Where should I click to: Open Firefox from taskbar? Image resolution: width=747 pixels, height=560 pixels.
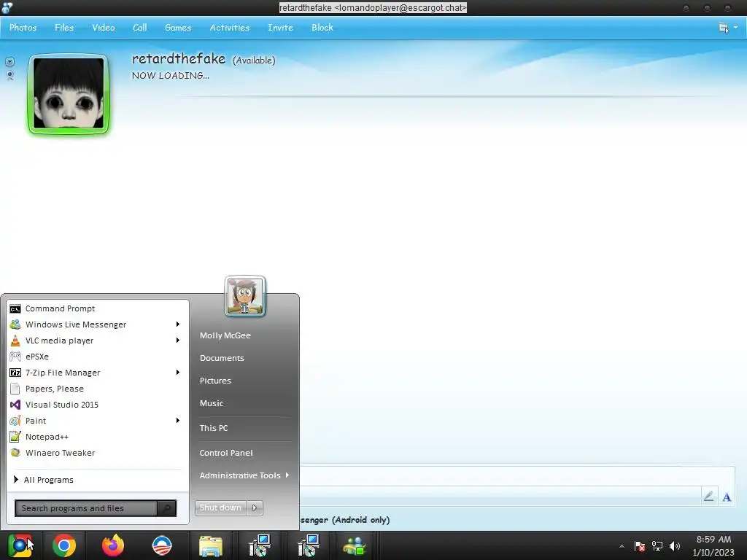coord(113,545)
